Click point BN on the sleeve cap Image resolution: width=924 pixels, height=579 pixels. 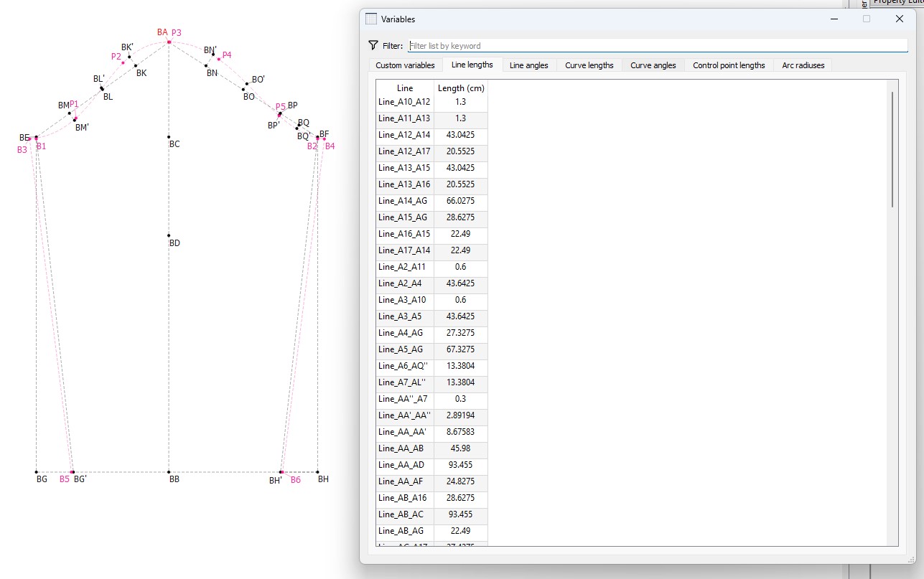pos(206,66)
